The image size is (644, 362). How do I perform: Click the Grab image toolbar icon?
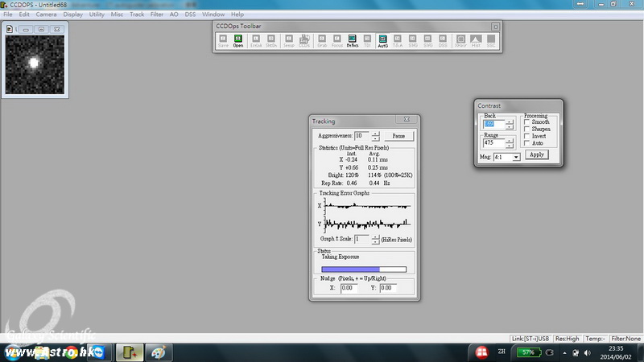coord(322,41)
